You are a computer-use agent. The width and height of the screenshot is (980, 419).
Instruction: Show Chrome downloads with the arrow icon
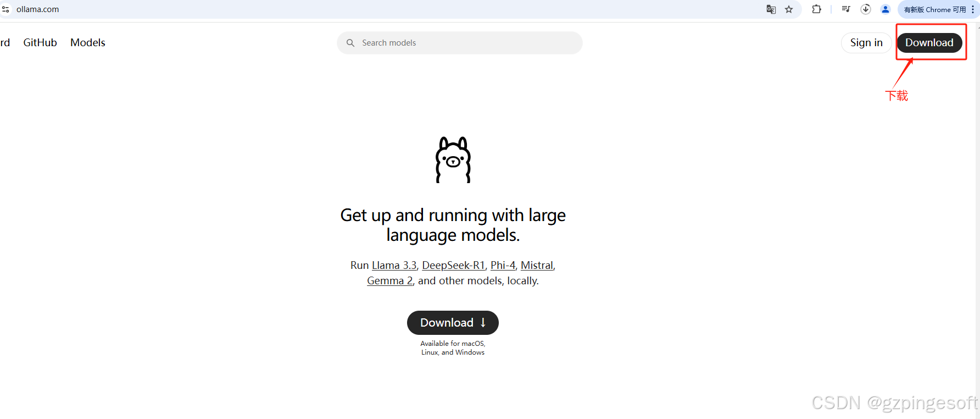pos(866,9)
